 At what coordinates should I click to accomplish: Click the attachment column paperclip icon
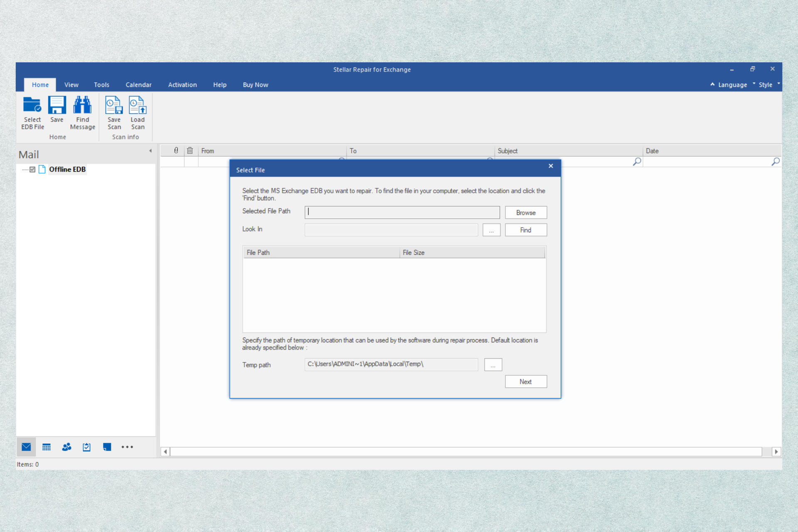[x=176, y=150]
